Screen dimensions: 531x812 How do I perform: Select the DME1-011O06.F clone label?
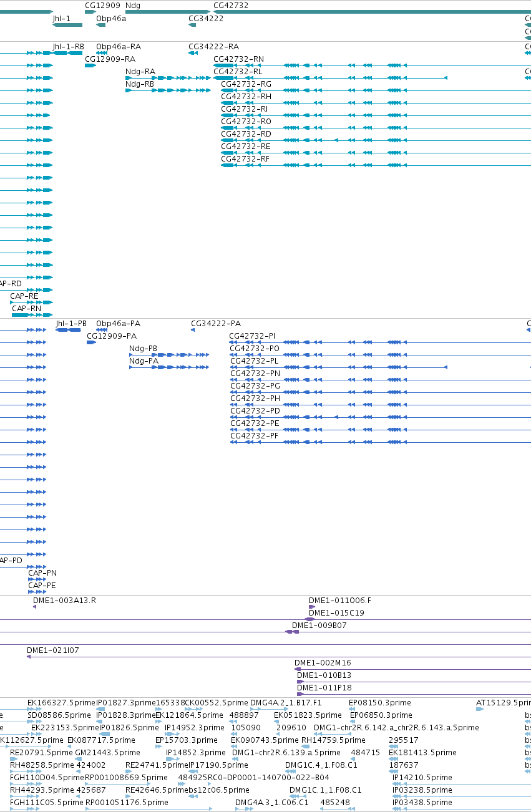point(340,601)
